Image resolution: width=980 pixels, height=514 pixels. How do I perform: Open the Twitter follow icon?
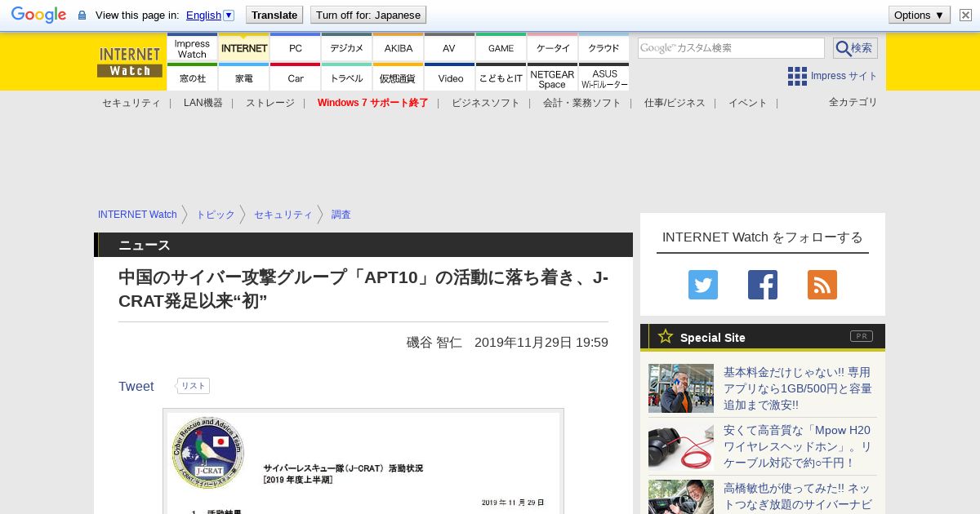coord(703,285)
